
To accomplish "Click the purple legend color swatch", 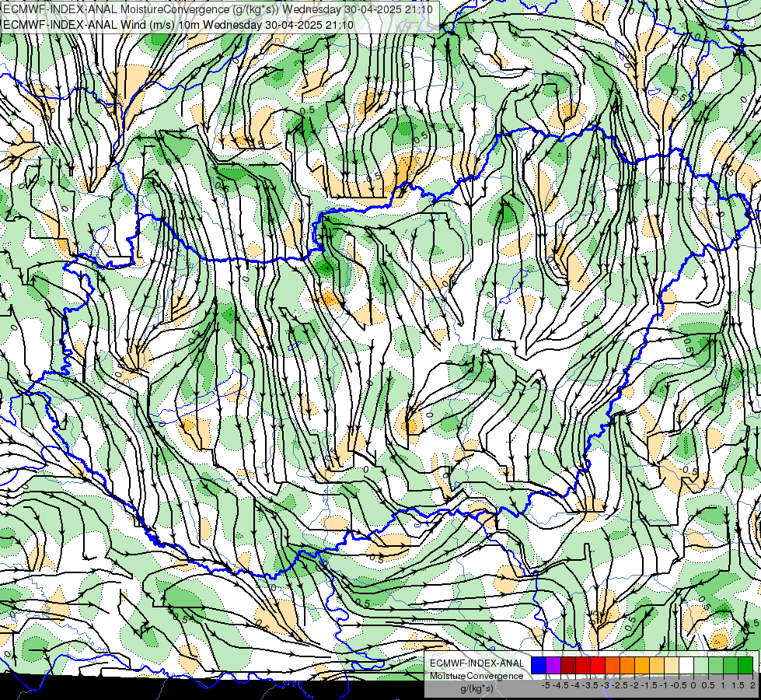I will 553,665.
